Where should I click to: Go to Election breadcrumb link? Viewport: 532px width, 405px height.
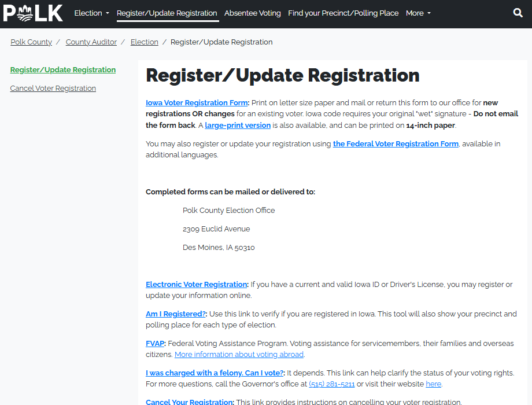[145, 42]
